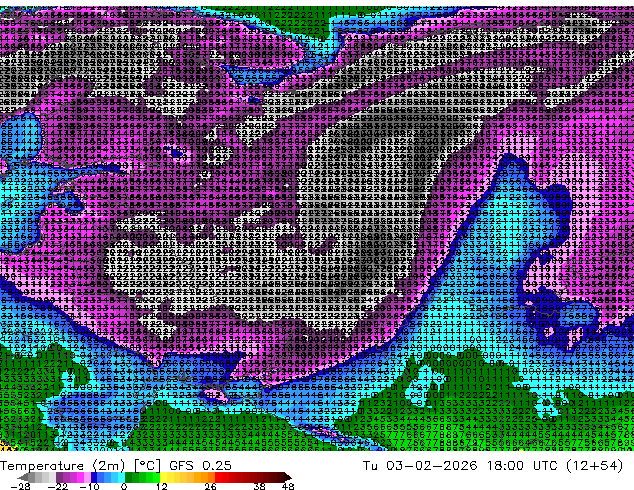The width and height of the screenshot is (634, 490).
Task: Click the "26" value on the color scale
Action: pyautogui.click(x=210, y=486)
